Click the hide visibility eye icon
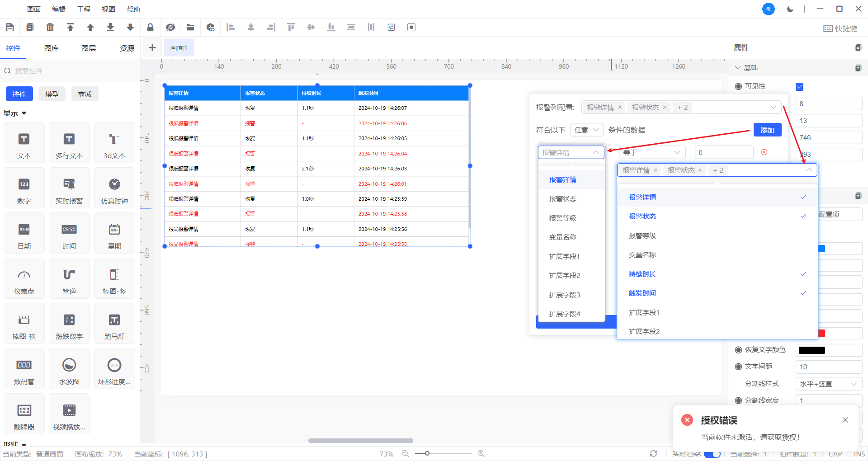The height and width of the screenshot is (461, 868). tap(170, 28)
